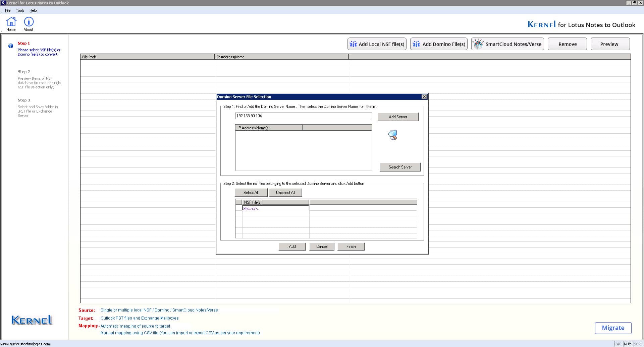The width and height of the screenshot is (644, 347).
Task: Click the Unselect All button
Action: click(x=285, y=193)
